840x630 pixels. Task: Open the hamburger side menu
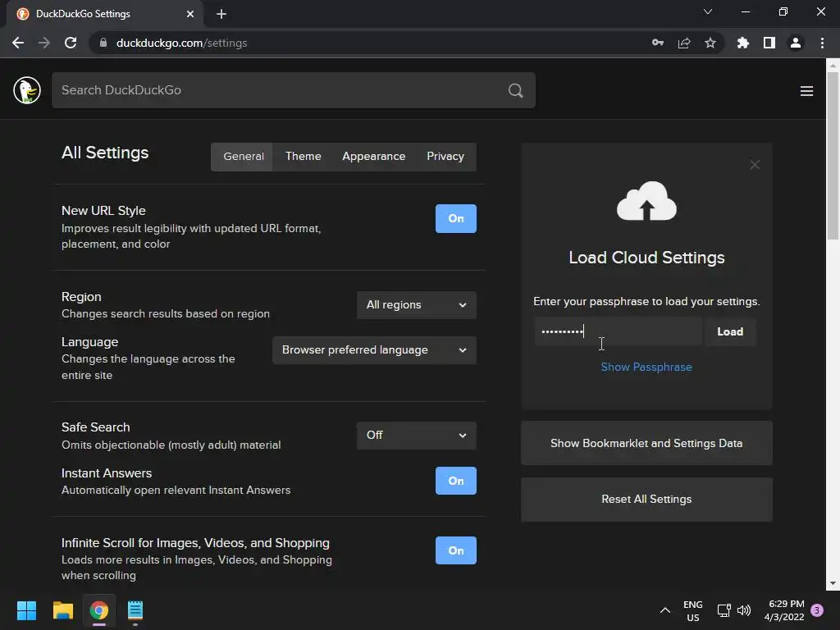pyautogui.click(x=806, y=91)
